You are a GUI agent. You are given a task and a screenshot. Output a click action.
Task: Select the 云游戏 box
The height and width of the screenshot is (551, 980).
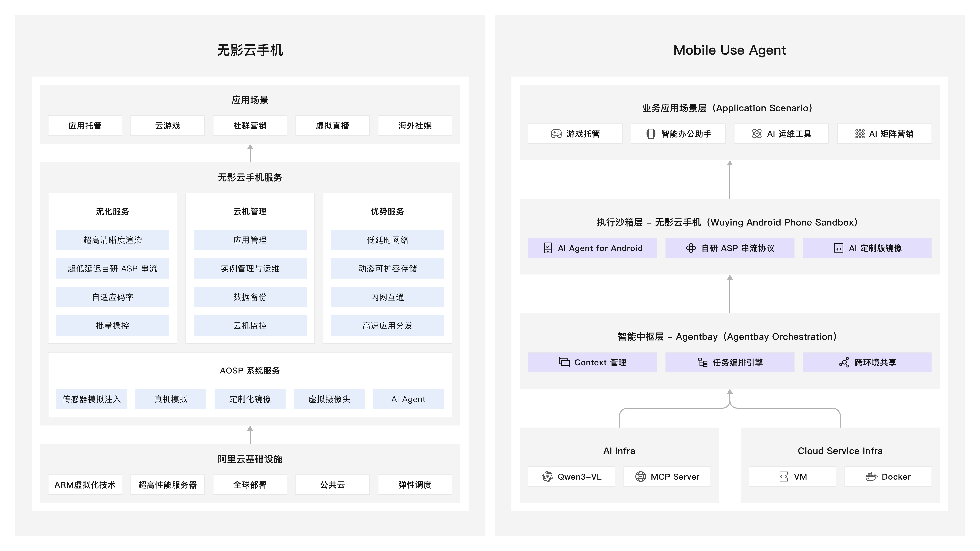click(167, 126)
